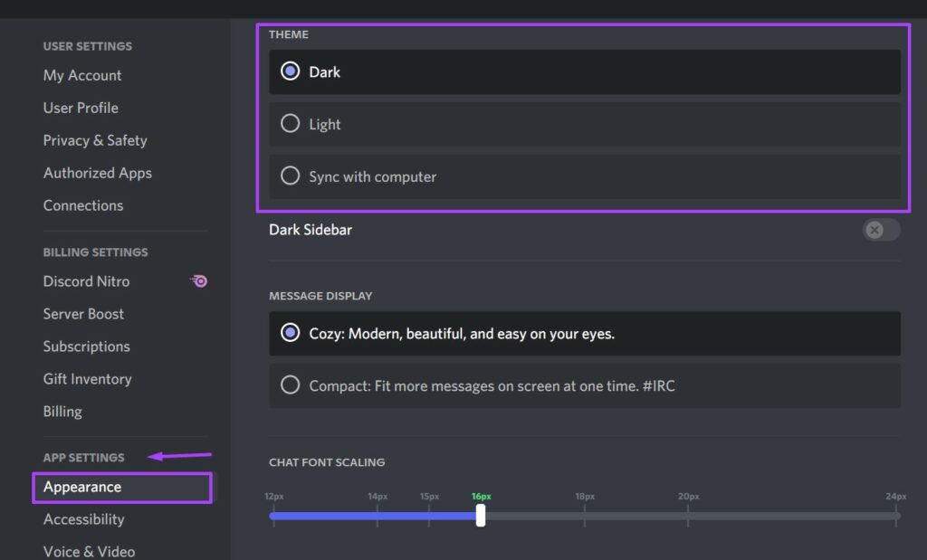Viewport: 927px width, 560px height.
Task: Open Accessibility settings
Action: point(84,519)
